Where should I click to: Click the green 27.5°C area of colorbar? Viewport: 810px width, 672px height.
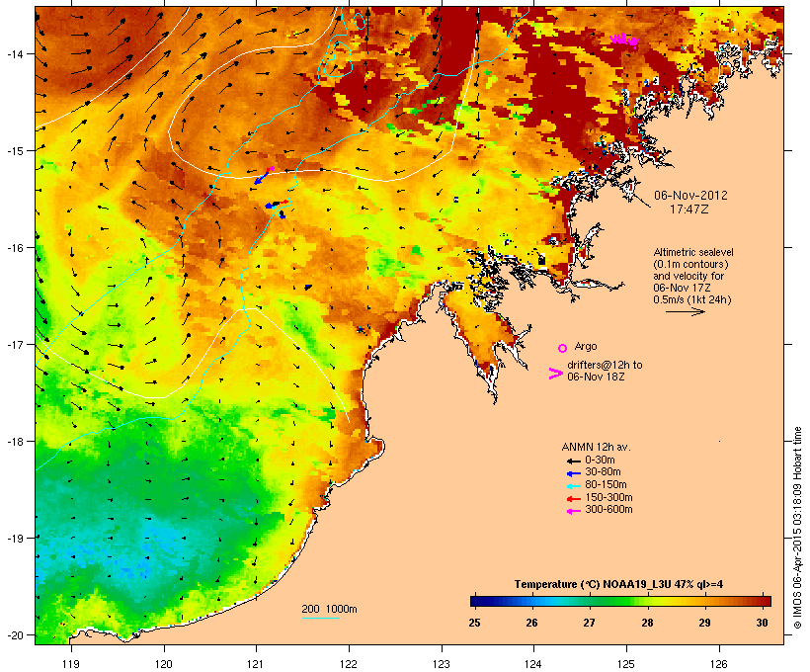pyautogui.click(x=617, y=601)
